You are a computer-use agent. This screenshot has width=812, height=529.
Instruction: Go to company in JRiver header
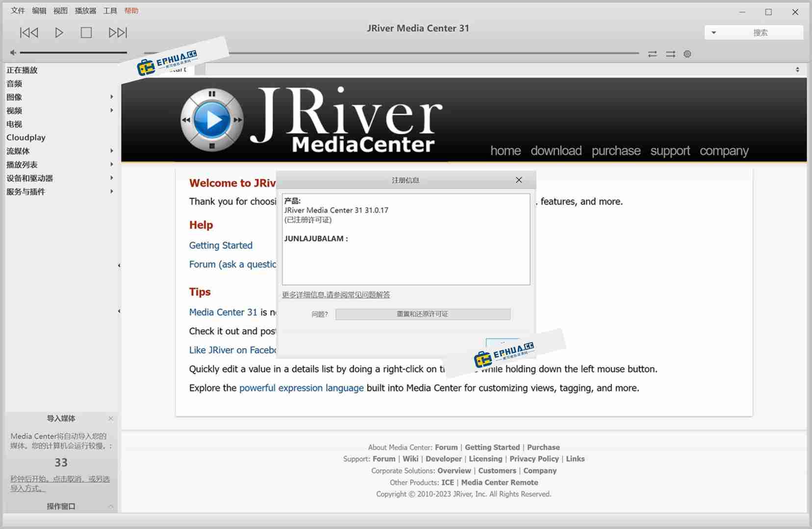click(x=724, y=151)
